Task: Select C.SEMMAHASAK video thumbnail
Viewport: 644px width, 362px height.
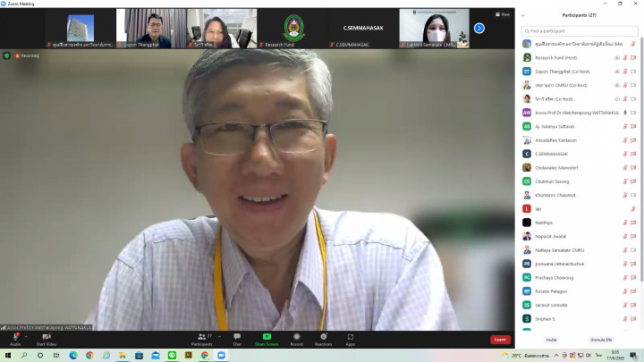Action: [x=363, y=29]
